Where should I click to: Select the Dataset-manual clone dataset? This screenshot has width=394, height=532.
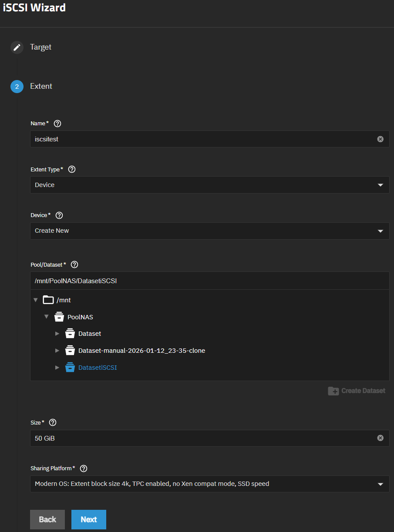coord(141,351)
